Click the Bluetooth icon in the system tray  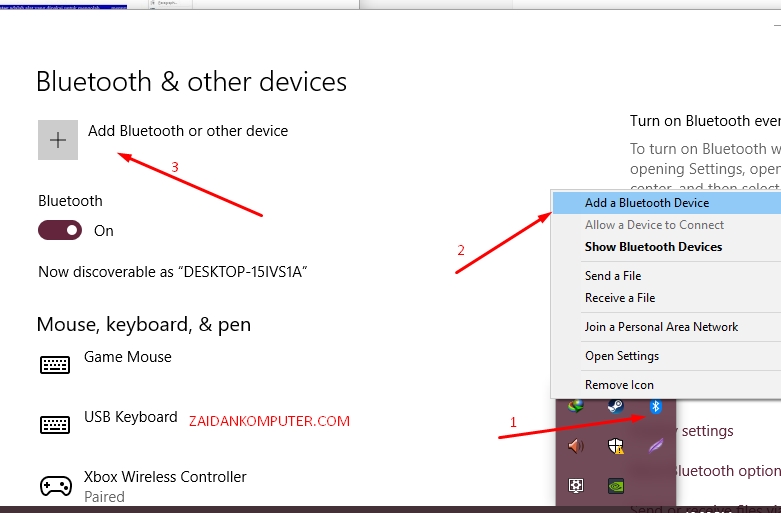[655, 406]
